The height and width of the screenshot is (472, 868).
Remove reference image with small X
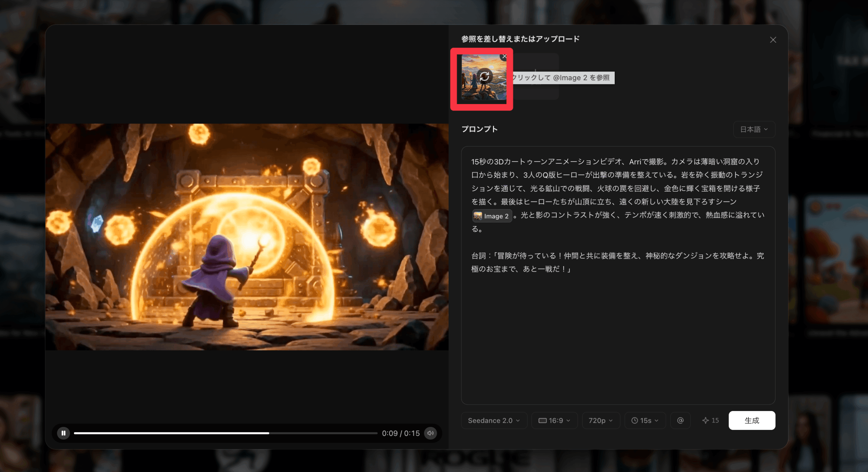504,57
